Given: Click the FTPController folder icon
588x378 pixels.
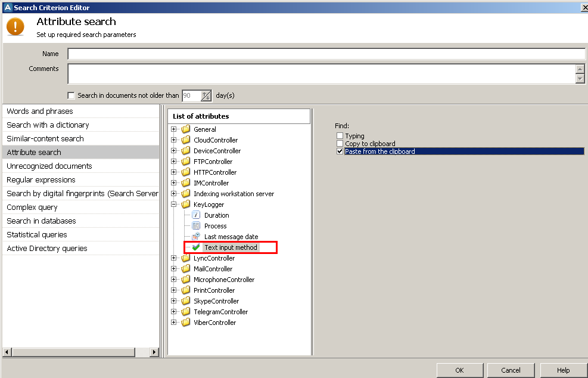Looking at the screenshot, I should click(186, 162).
